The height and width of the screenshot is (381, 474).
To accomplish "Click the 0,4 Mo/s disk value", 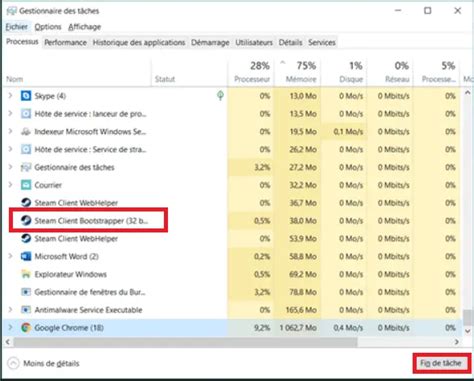I will (348, 328).
